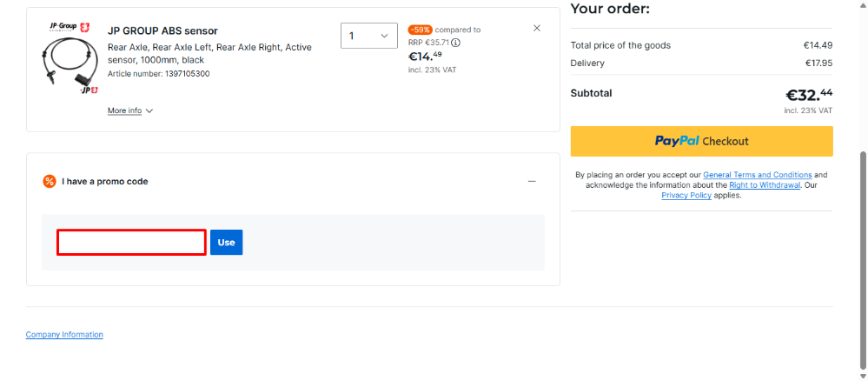Proceed with PayPal Checkout button
Screen dimensions: 868x381
click(x=701, y=141)
